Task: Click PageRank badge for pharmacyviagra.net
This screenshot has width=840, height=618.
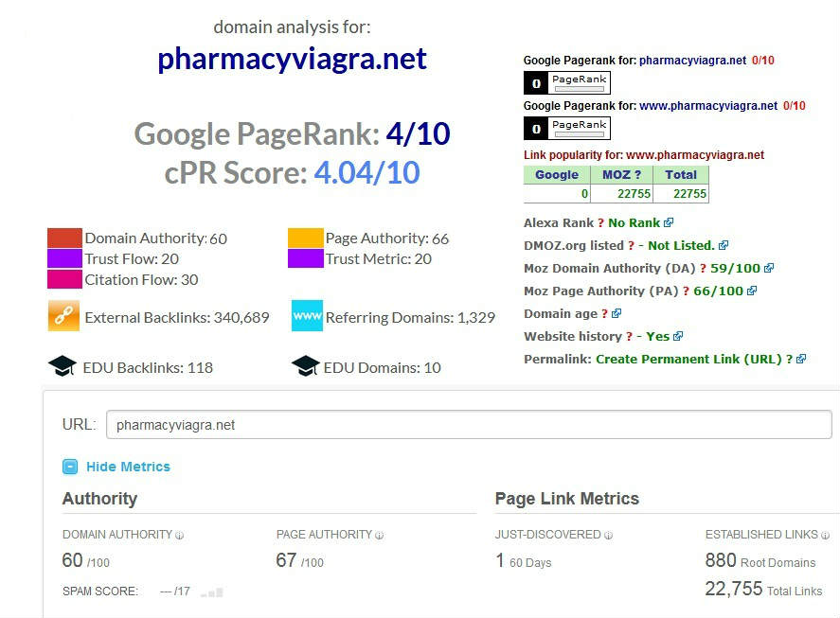Action: (x=566, y=83)
